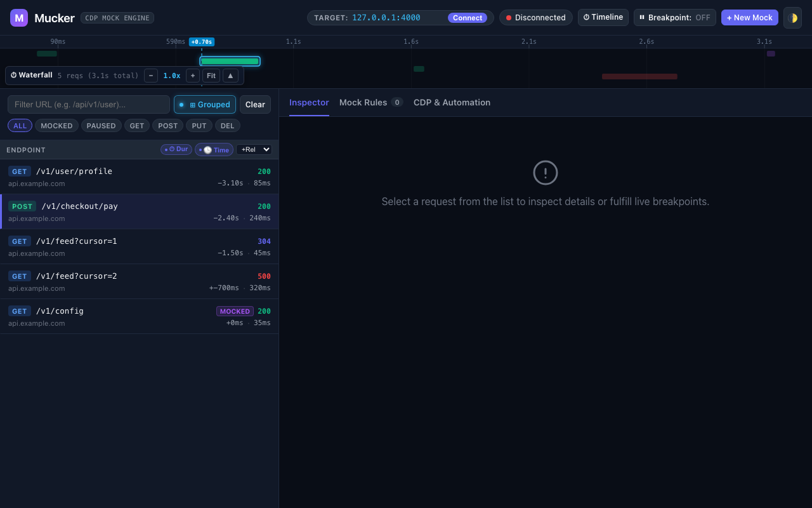Click the +0.70s timeline cursor label
Screen dimensions: 812x508
[202, 42]
